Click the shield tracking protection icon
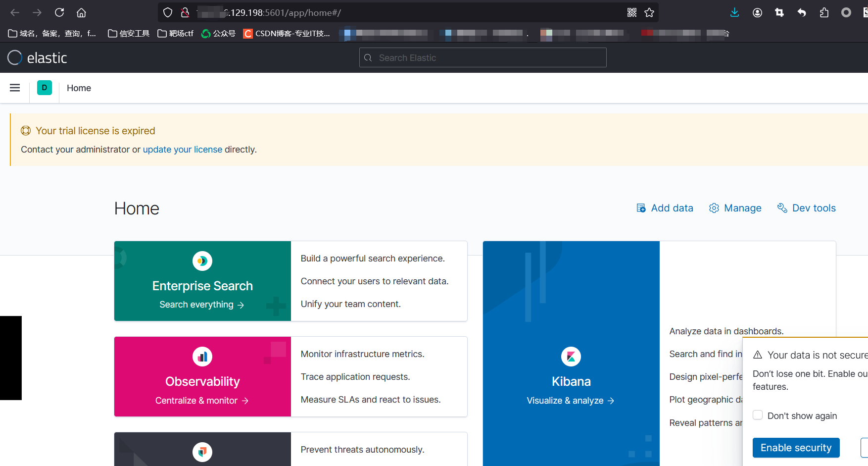The width and height of the screenshot is (868, 466). coord(168,12)
